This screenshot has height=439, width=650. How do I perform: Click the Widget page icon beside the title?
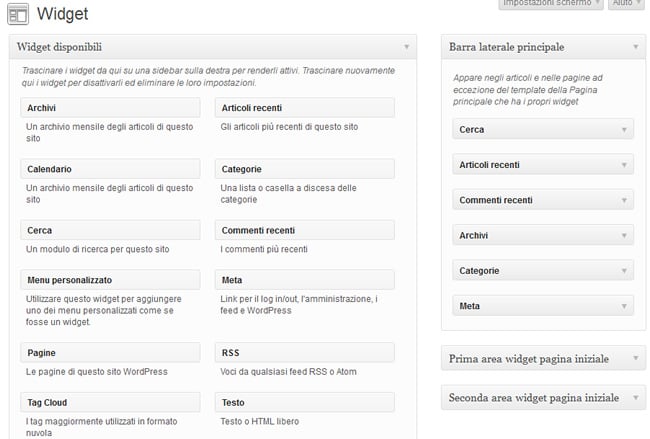17,14
